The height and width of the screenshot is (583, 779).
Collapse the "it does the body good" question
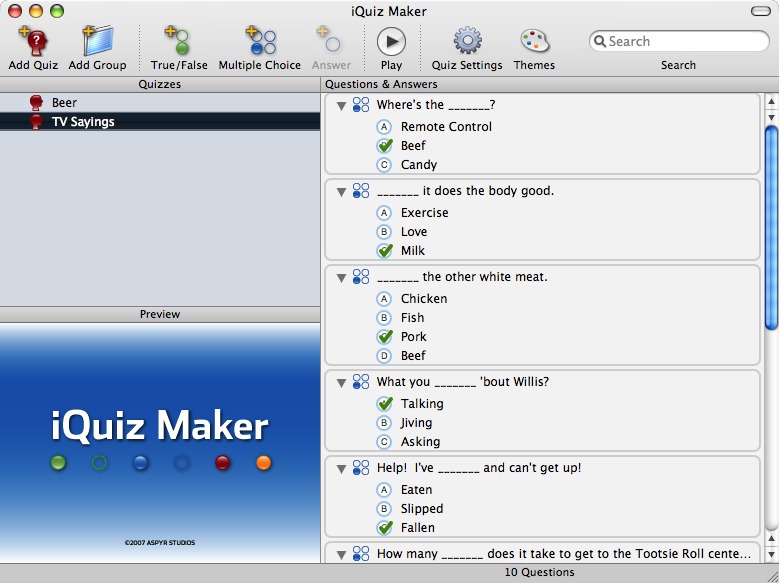tap(341, 192)
